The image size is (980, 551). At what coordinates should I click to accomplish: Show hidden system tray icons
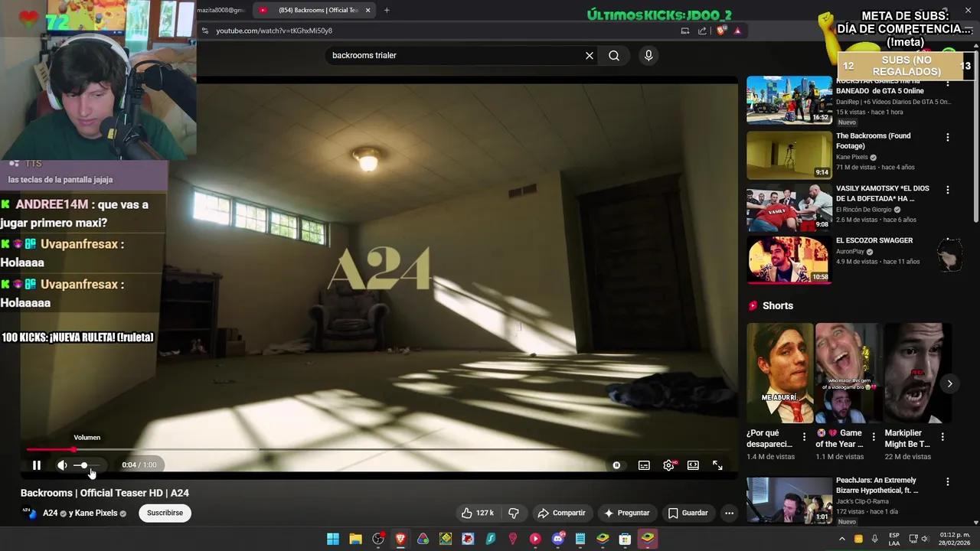[x=841, y=539]
